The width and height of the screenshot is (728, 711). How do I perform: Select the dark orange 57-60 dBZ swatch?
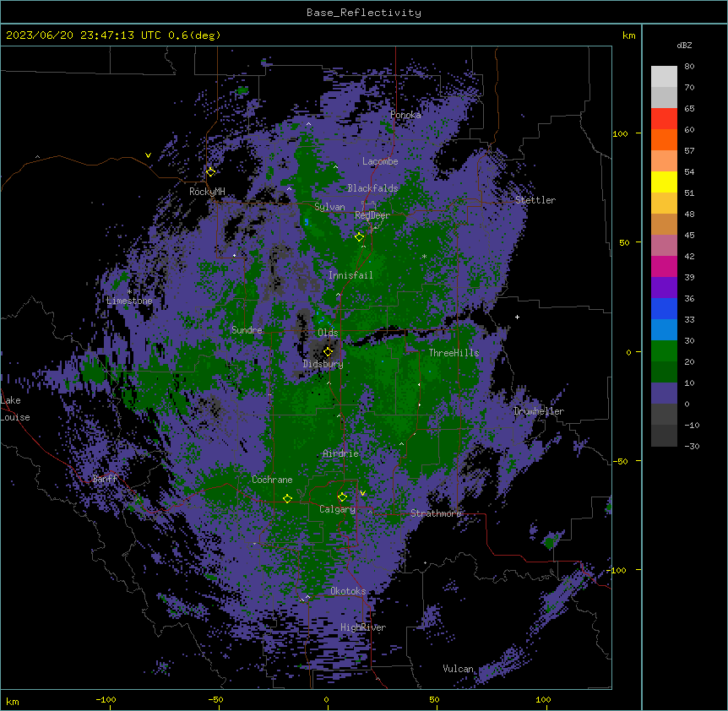coord(664,139)
